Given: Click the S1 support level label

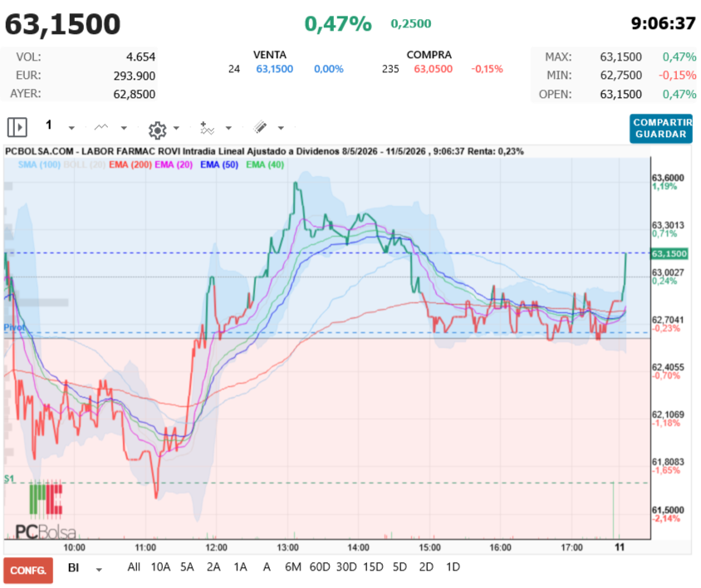Looking at the screenshot, I should click(9, 479).
